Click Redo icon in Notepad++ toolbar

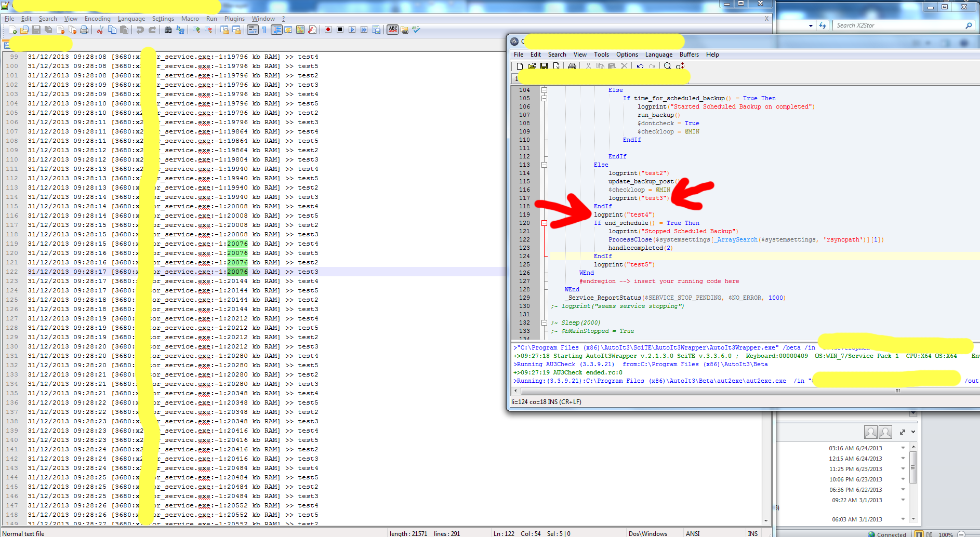pyautogui.click(x=152, y=30)
